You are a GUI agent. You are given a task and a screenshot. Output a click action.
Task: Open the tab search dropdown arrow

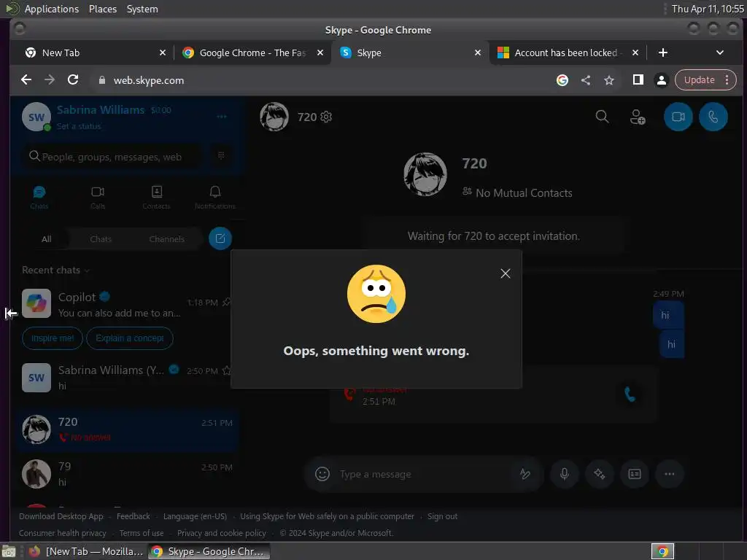[720, 52]
